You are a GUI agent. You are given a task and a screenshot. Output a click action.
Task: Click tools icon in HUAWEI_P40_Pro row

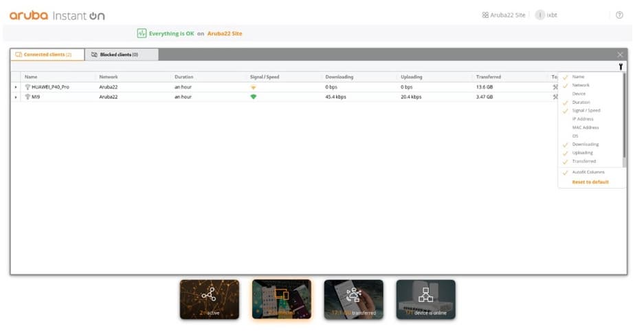(x=555, y=87)
